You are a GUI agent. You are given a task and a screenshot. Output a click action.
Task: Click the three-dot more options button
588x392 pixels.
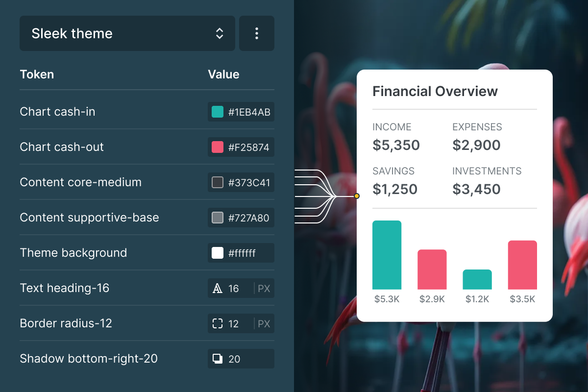(x=257, y=33)
